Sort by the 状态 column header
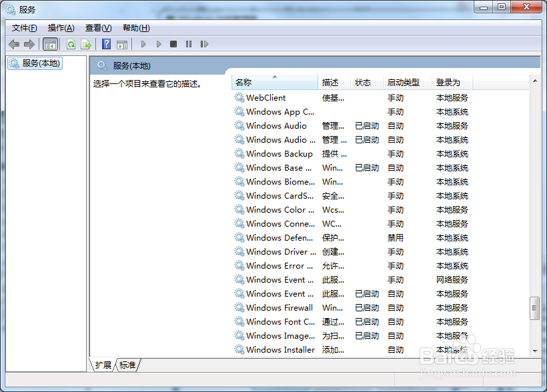Image resolution: width=547 pixels, height=392 pixels. [367, 82]
